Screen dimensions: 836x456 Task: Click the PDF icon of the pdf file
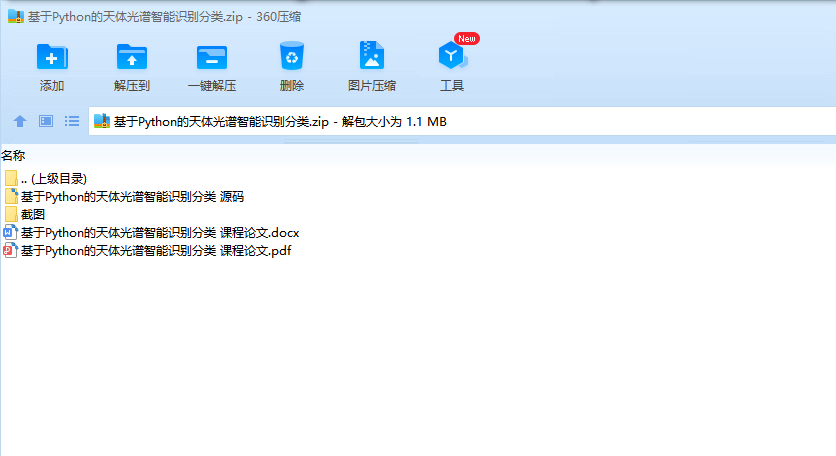click(10, 251)
